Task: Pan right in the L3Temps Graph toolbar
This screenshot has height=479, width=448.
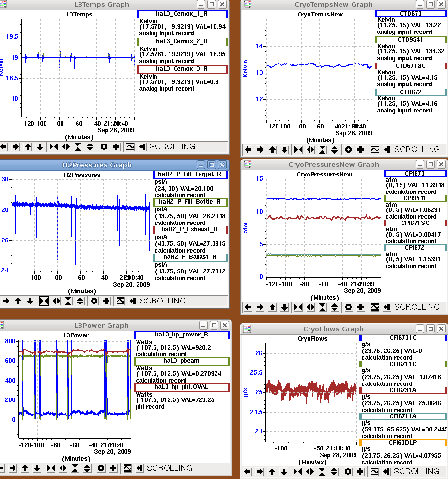Action: click(x=15, y=147)
